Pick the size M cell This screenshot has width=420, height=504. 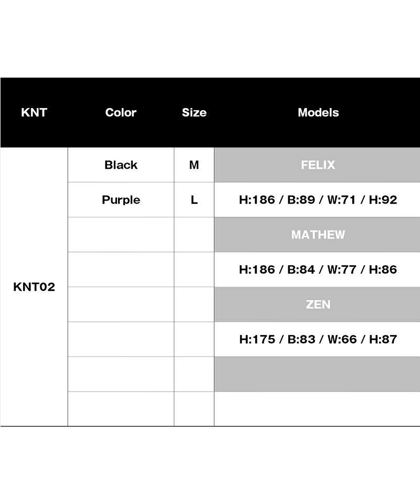(x=194, y=165)
